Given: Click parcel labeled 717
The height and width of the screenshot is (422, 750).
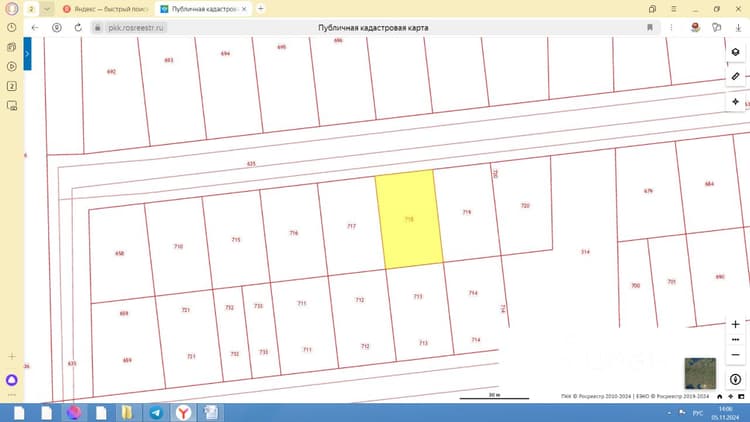Looking at the screenshot, I should [352, 226].
